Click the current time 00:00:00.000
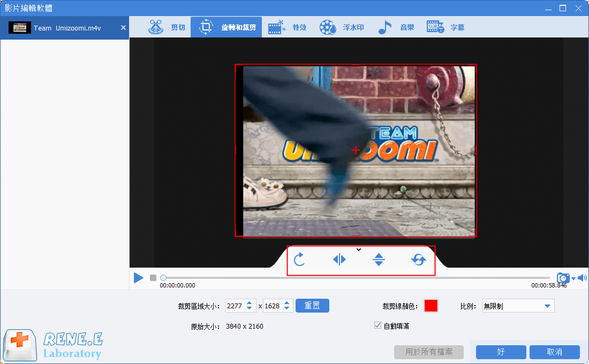 tap(177, 285)
